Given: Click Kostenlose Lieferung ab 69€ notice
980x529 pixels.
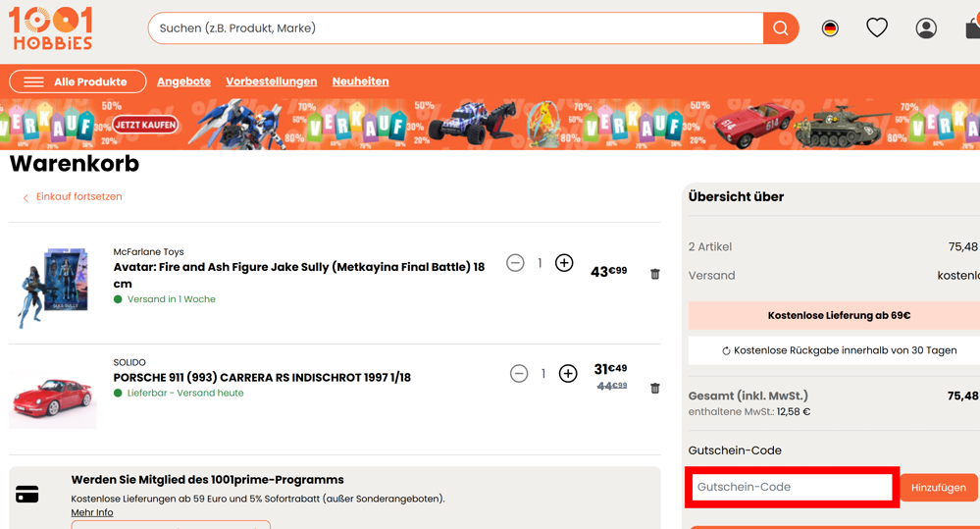Looking at the screenshot, I should click(839, 316).
